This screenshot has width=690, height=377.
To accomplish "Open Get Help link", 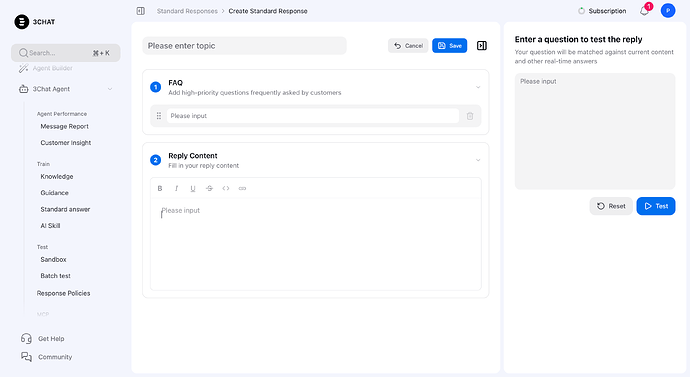I will tap(51, 339).
